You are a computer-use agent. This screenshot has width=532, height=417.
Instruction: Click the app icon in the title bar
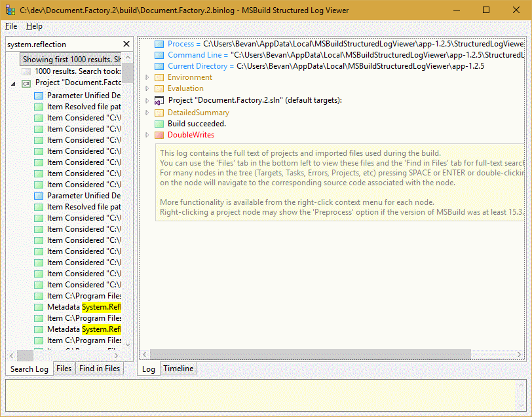click(10, 10)
